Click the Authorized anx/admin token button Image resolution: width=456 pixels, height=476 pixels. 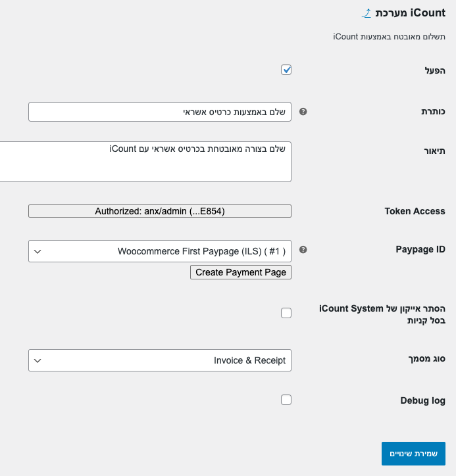pos(160,211)
